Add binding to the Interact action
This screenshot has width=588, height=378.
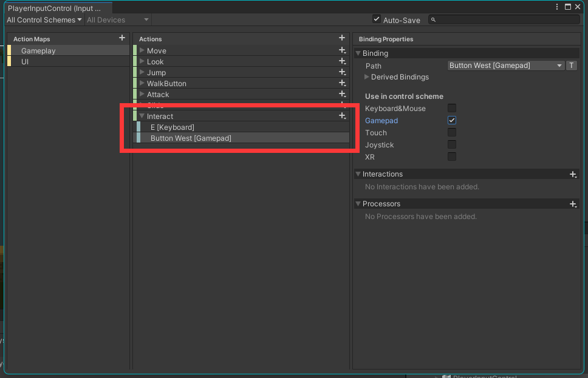point(342,116)
